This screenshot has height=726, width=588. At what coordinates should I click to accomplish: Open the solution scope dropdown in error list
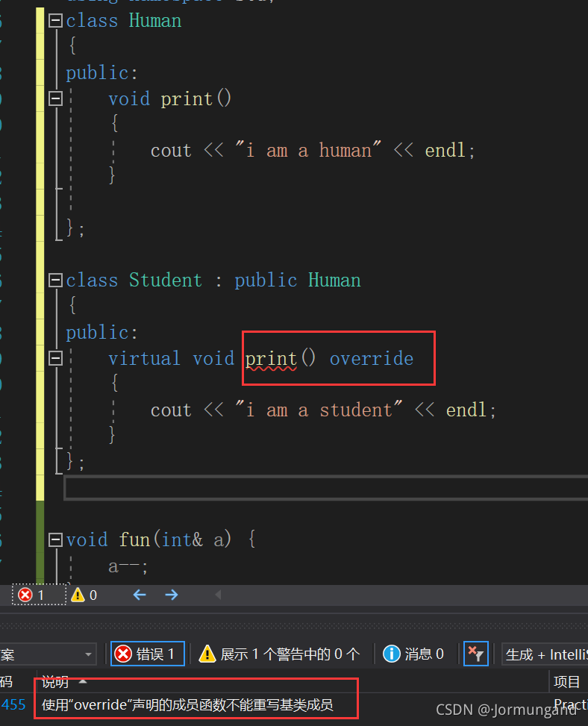tap(48, 654)
